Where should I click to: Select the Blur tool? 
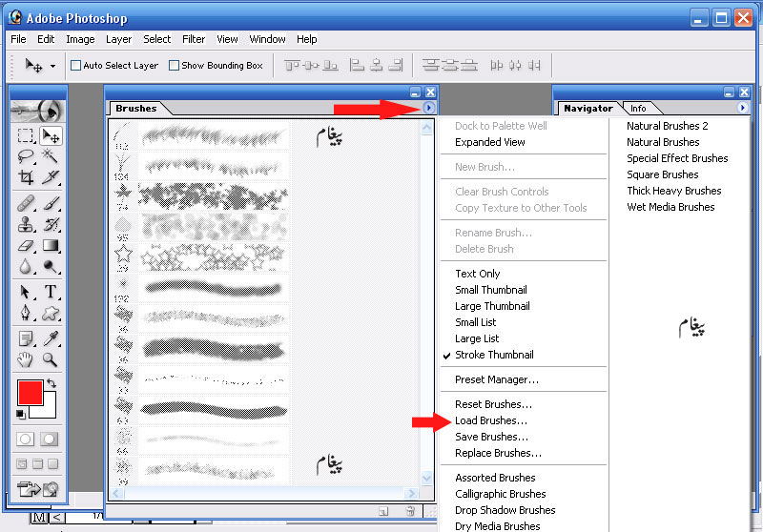pos(26,267)
